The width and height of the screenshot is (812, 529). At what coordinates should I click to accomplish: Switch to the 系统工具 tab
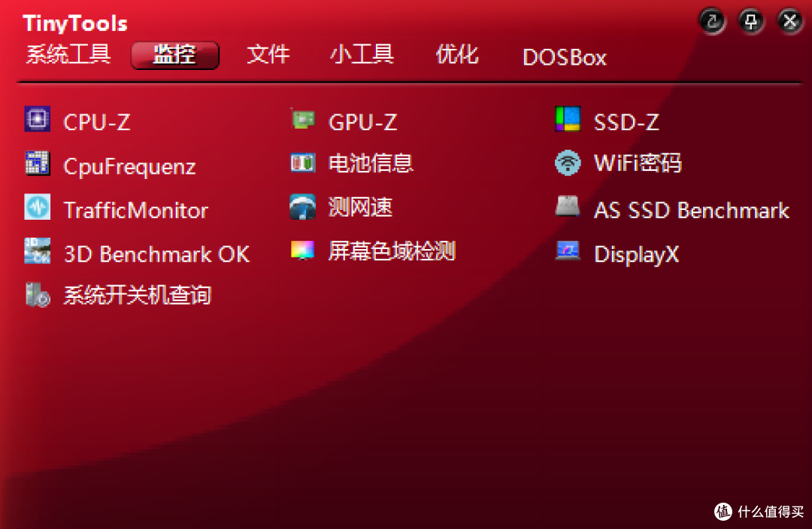point(68,54)
